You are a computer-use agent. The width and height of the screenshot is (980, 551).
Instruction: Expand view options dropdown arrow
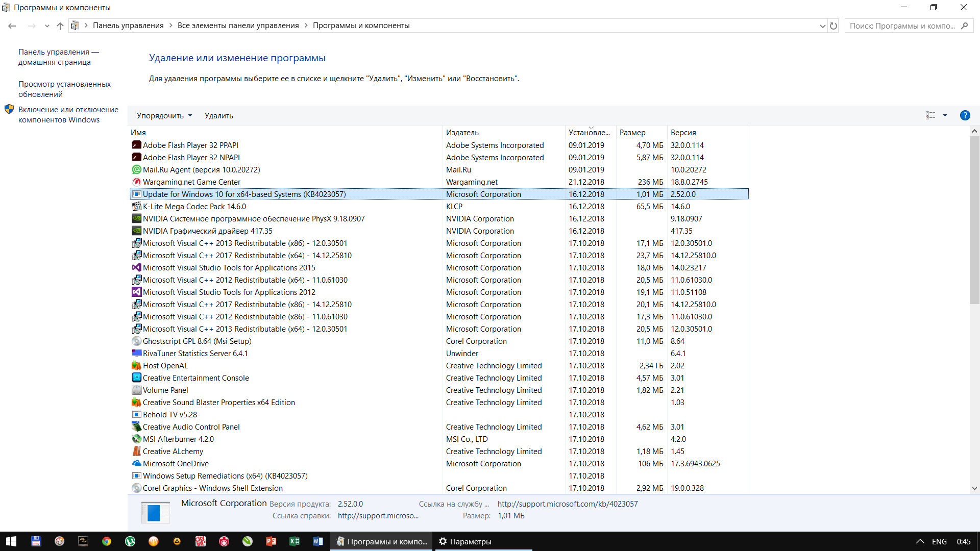(x=945, y=115)
